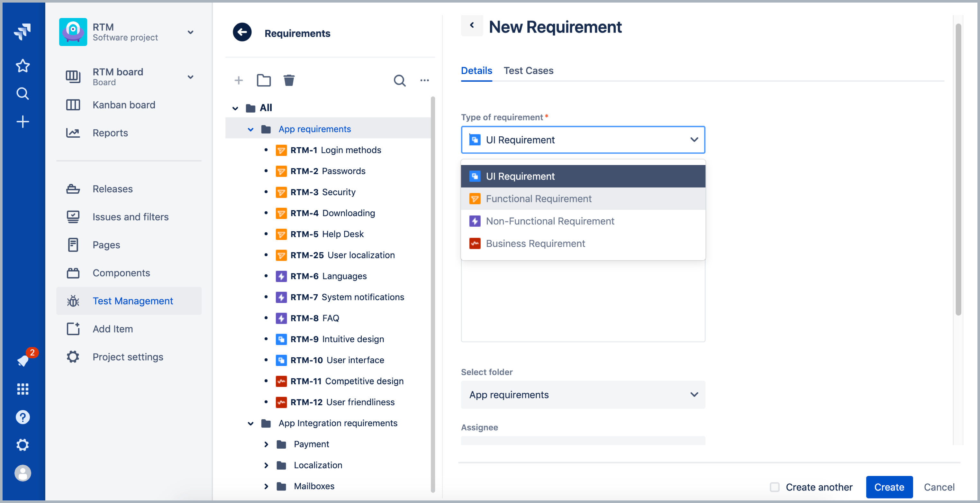Click the Jira search magnifier in sidebar
The image size is (980, 503).
click(x=23, y=93)
